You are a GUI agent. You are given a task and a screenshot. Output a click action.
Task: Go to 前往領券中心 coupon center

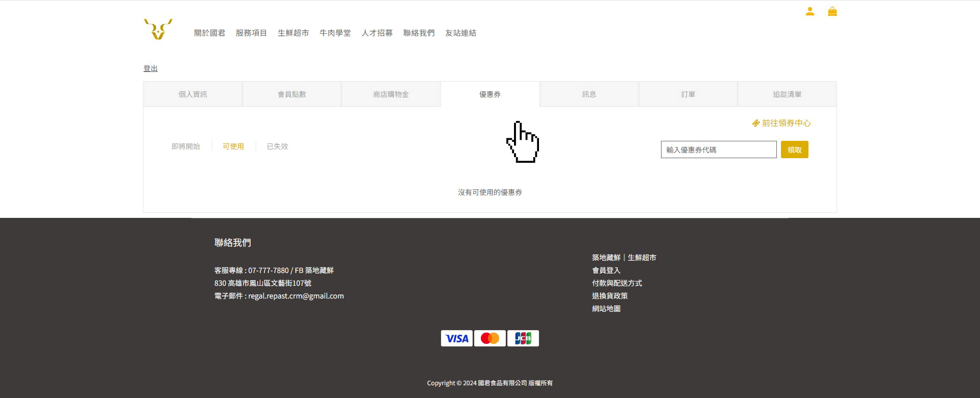coord(781,123)
